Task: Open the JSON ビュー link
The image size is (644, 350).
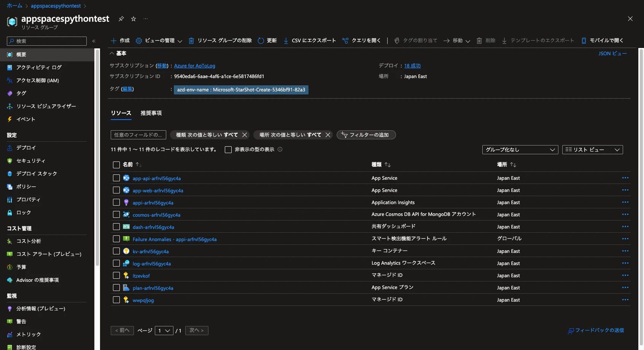Action: coord(612,53)
